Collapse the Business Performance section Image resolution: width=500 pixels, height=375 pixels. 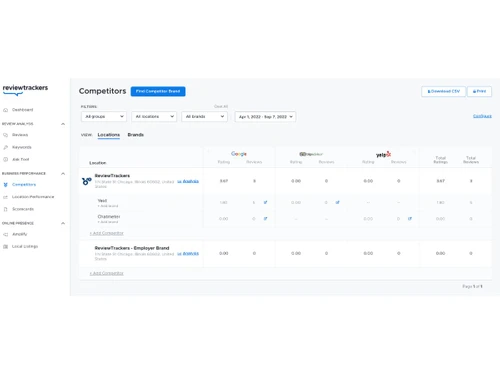click(63, 174)
